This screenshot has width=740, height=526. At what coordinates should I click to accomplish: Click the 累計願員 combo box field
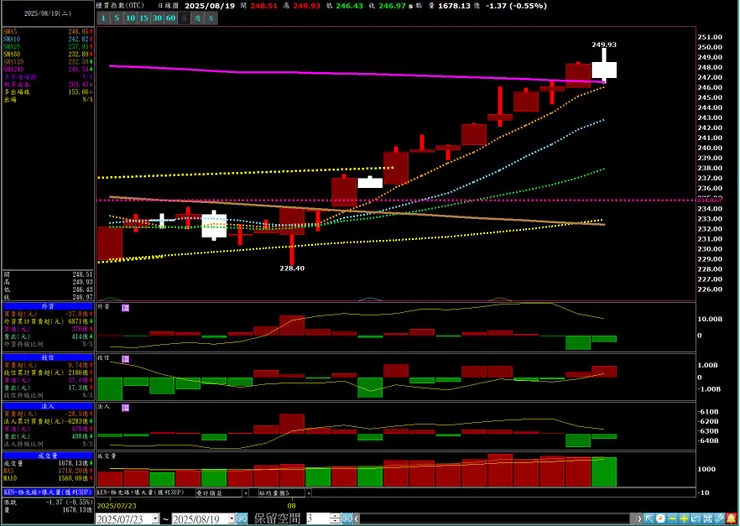219,493
